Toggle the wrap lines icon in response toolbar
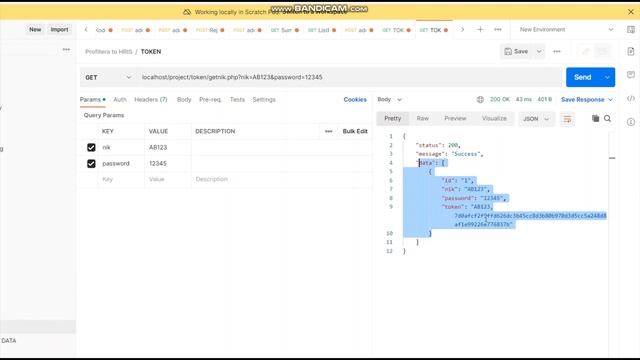This screenshot has height=360, width=640. pos(567,119)
